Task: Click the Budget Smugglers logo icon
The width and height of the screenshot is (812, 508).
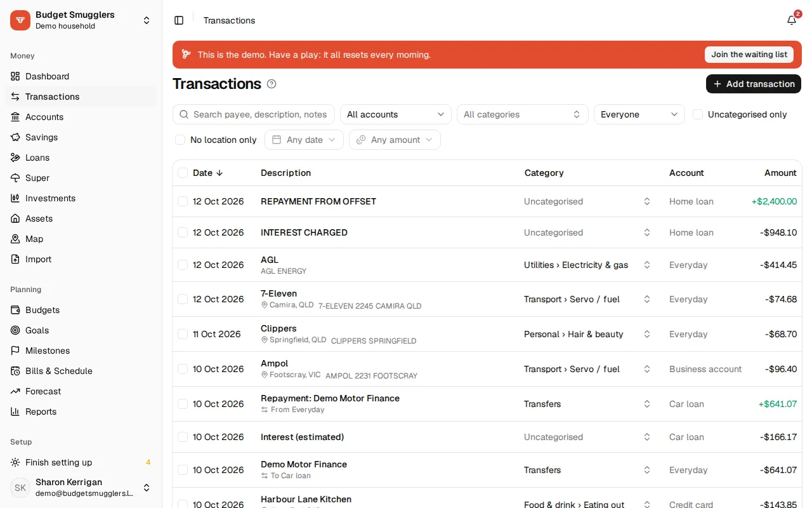Action: click(20, 20)
